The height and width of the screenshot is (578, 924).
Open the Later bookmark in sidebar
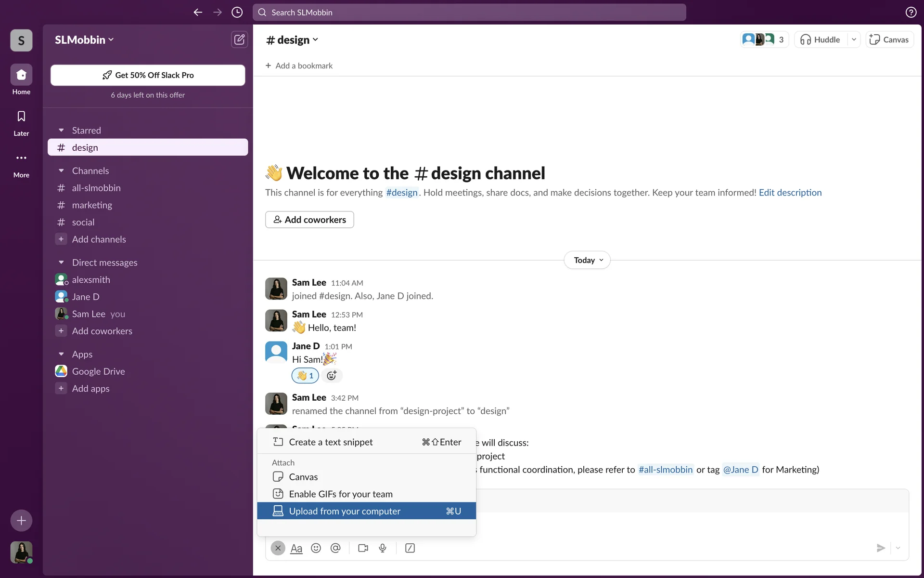pos(21,122)
